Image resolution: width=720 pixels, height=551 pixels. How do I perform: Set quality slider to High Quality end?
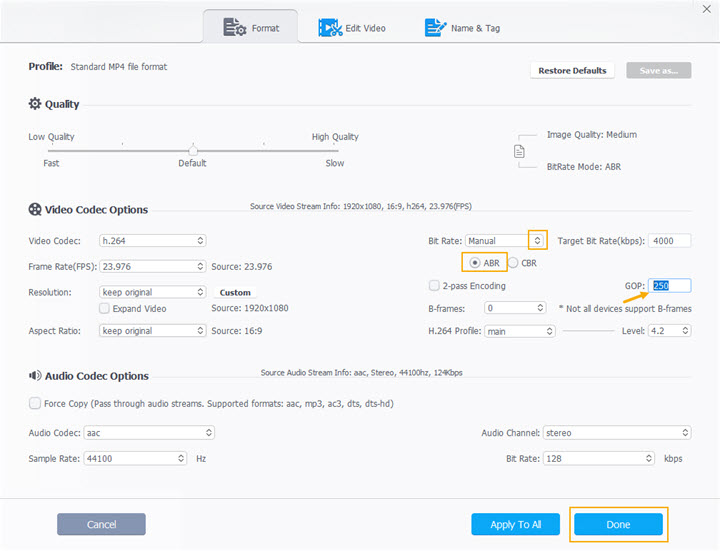coord(336,151)
